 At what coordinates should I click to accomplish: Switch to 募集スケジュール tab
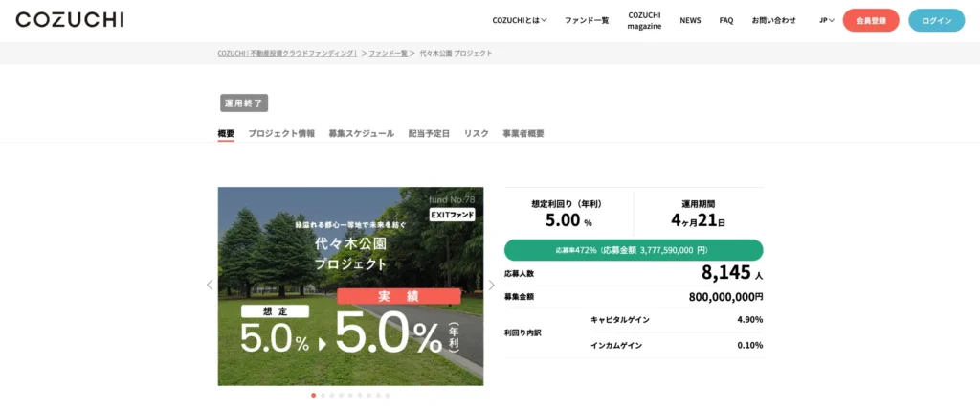pos(361,133)
